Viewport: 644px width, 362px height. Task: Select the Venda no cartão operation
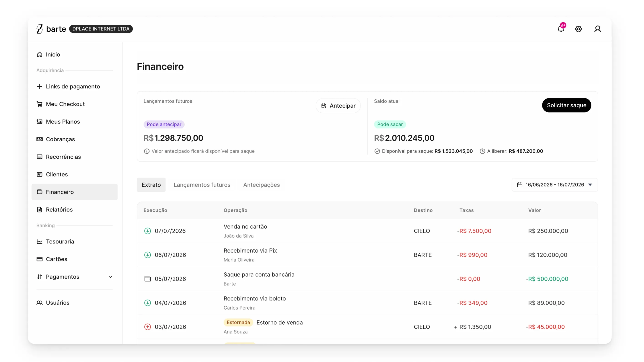(245, 226)
